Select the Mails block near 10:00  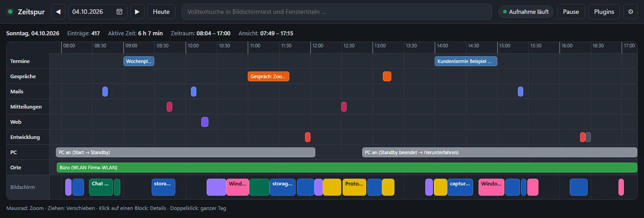click(x=194, y=92)
